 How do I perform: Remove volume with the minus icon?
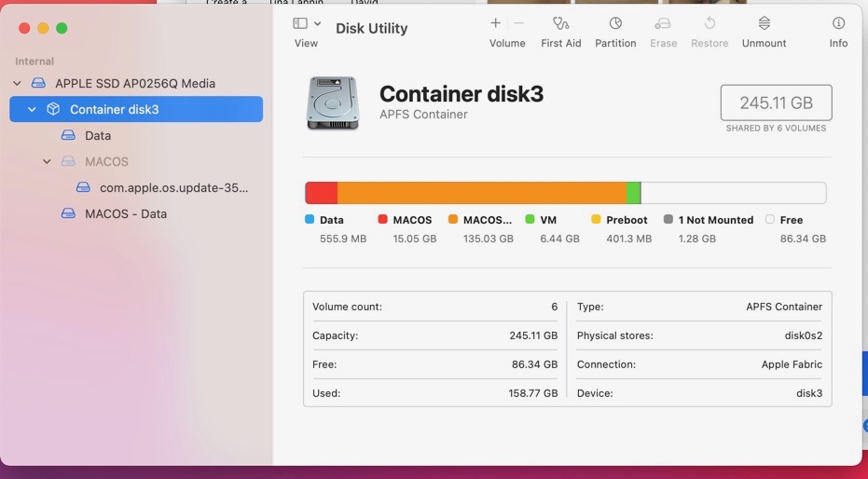(x=518, y=22)
